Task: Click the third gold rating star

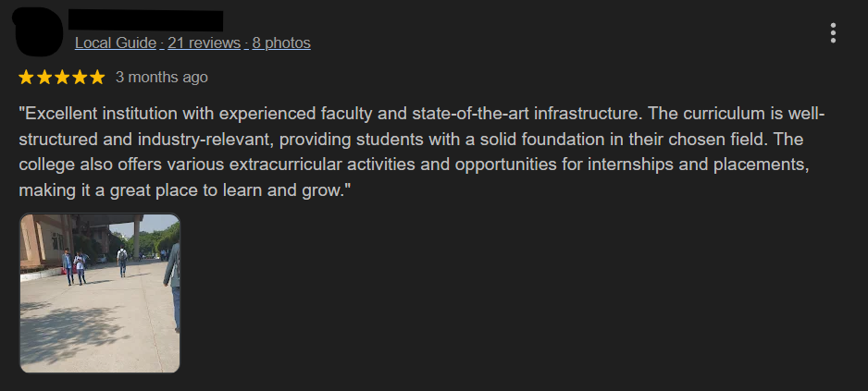Action: click(62, 77)
